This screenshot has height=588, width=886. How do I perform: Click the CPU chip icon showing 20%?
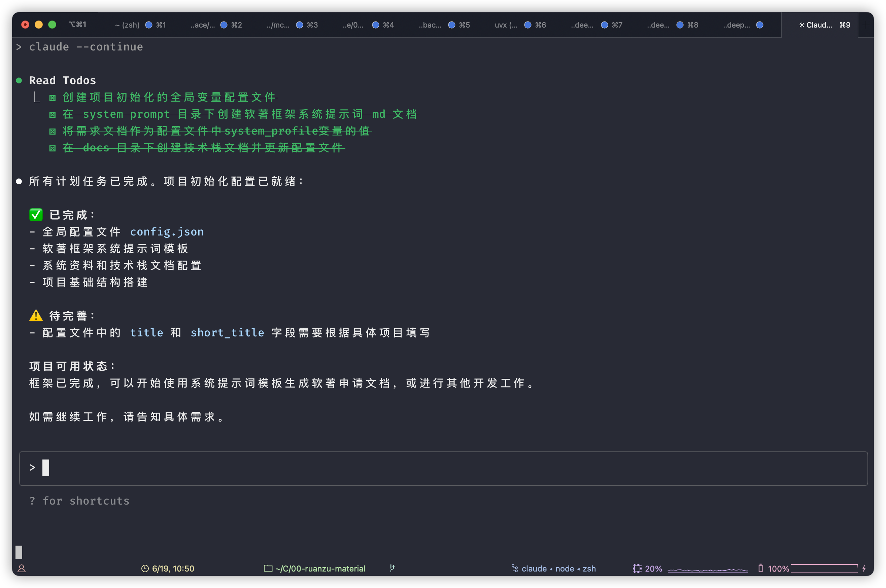point(637,568)
